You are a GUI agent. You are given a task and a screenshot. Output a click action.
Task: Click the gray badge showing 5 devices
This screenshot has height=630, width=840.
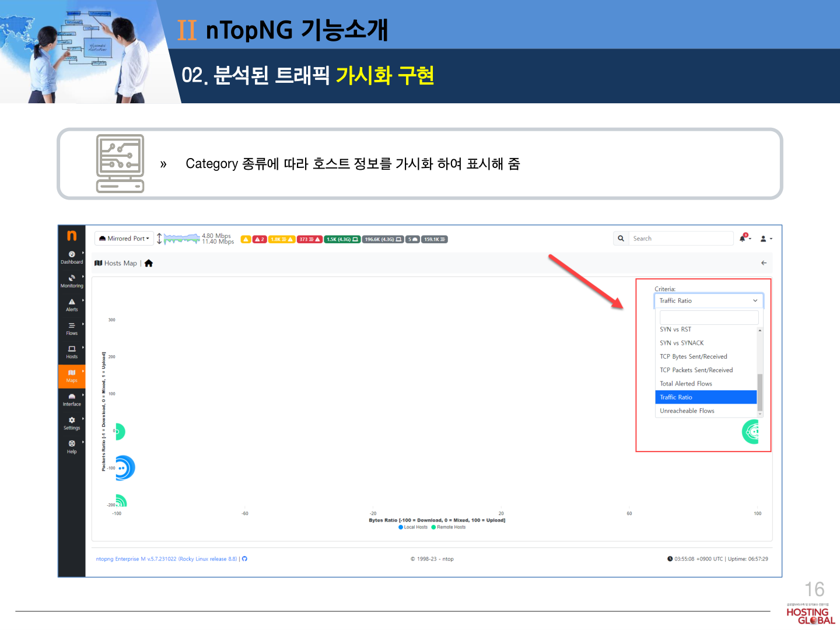coord(412,239)
